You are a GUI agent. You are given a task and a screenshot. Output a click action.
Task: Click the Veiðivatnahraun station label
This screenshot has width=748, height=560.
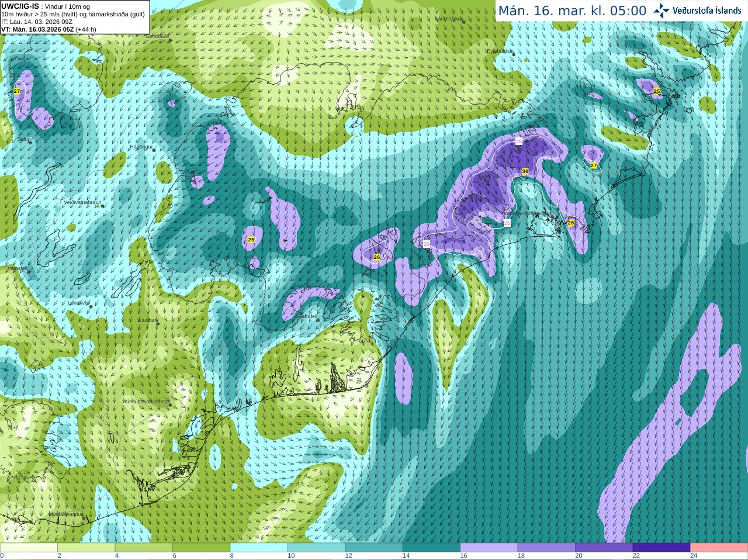click(82, 202)
